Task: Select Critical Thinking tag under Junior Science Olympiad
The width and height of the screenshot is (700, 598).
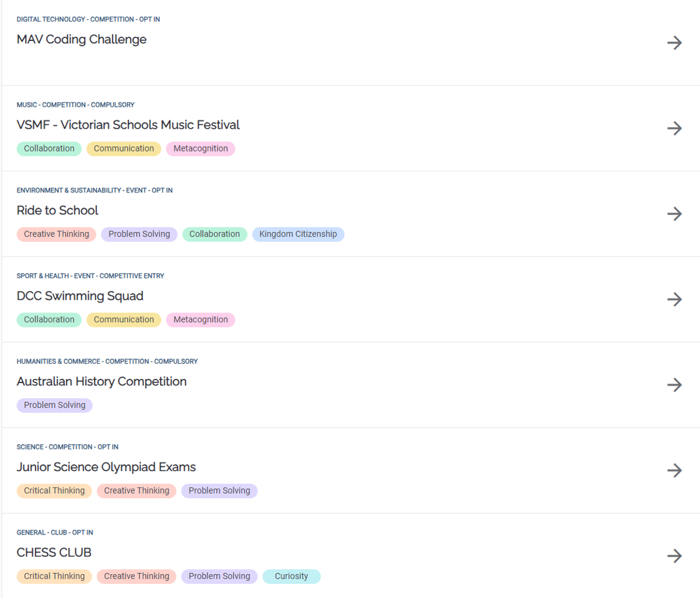Action: [x=54, y=491]
